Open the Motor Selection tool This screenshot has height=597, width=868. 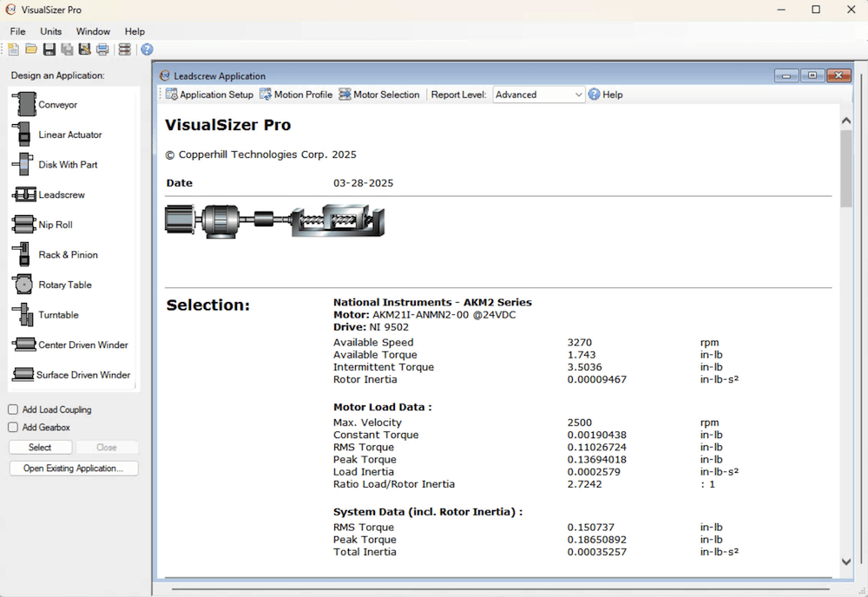tap(380, 94)
